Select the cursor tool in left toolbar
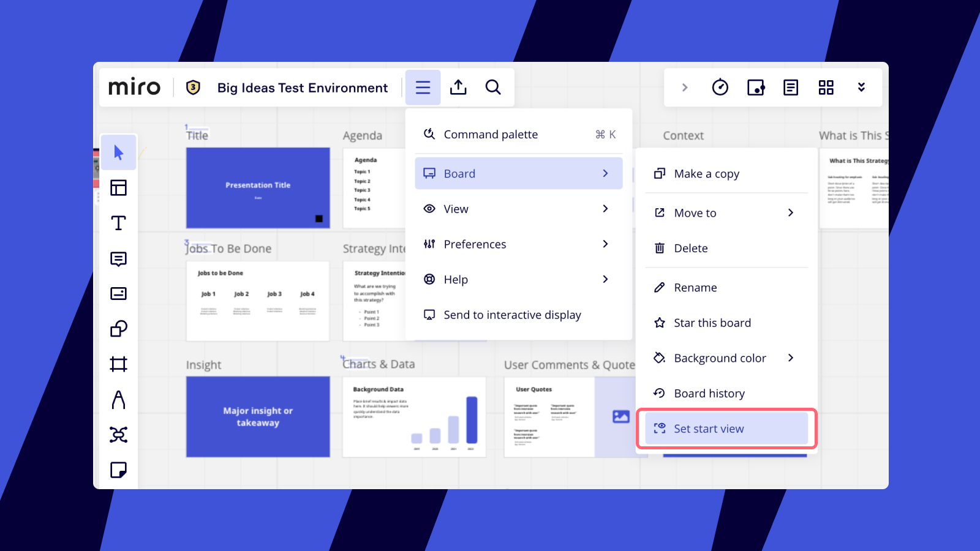 pos(118,152)
